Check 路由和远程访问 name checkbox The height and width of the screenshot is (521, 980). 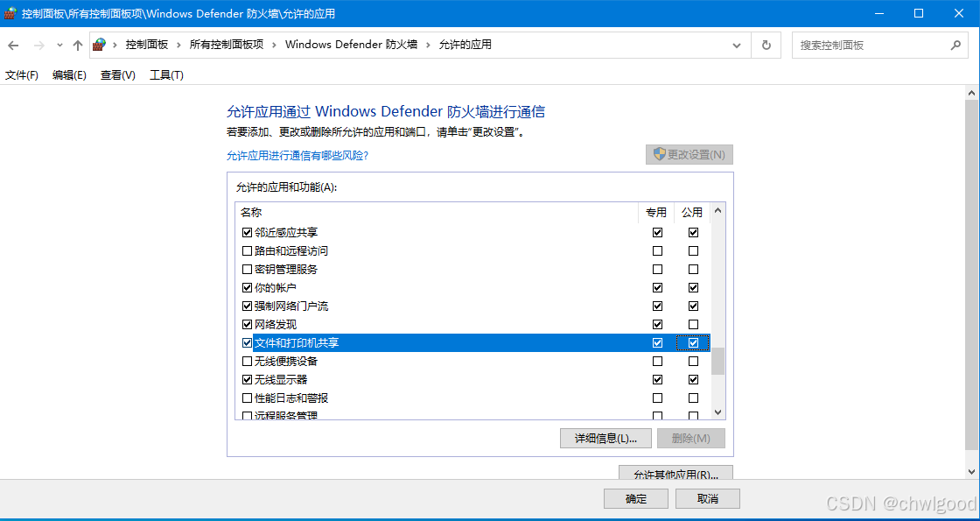point(247,251)
